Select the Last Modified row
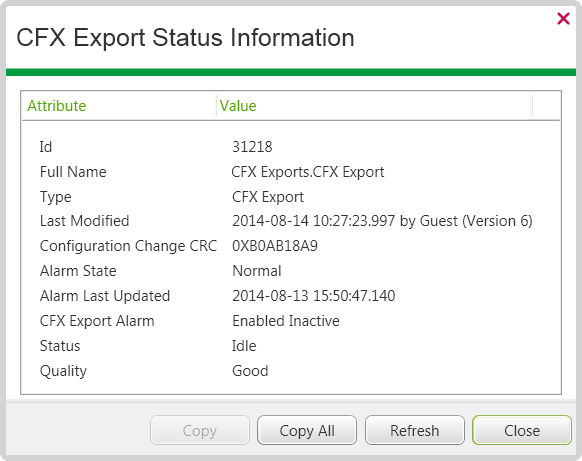 pyautogui.click(x=291, y=221)
